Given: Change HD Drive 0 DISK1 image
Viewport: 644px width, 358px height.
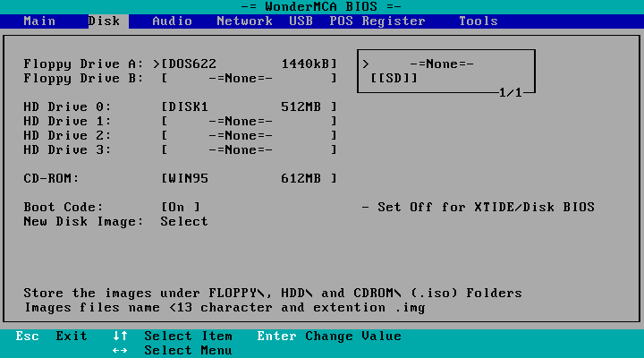Looking at the screenshot, I should [x=249, y=107].
